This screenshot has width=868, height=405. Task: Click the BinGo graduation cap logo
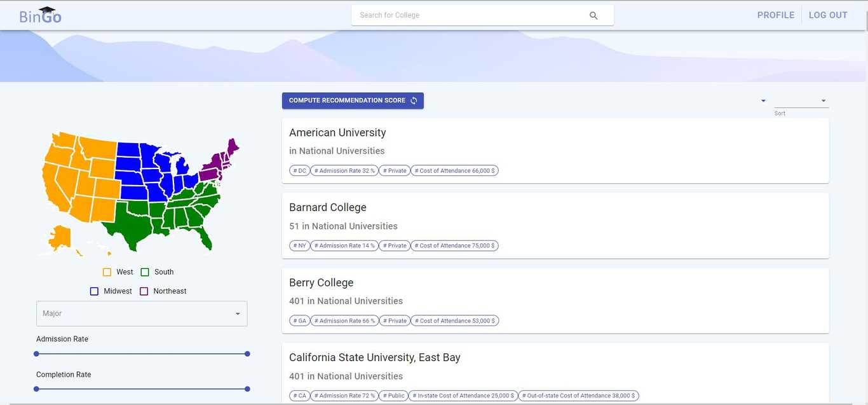coord(40,15)
